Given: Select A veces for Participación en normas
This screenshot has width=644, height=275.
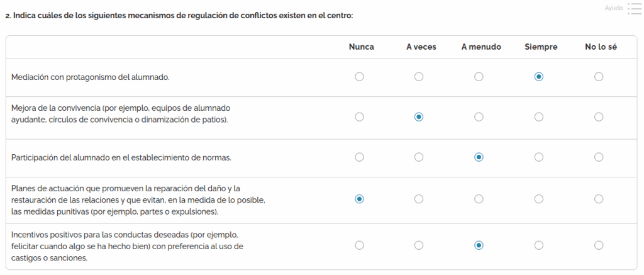Looking at the screenshot, I should click(419, 157).
